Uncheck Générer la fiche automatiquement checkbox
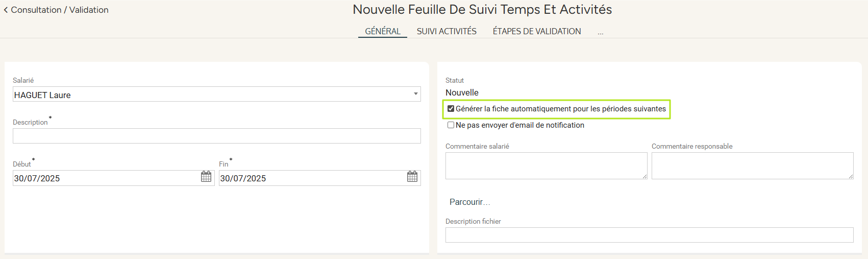Screen dimensions: 868x259 (451, 109)
